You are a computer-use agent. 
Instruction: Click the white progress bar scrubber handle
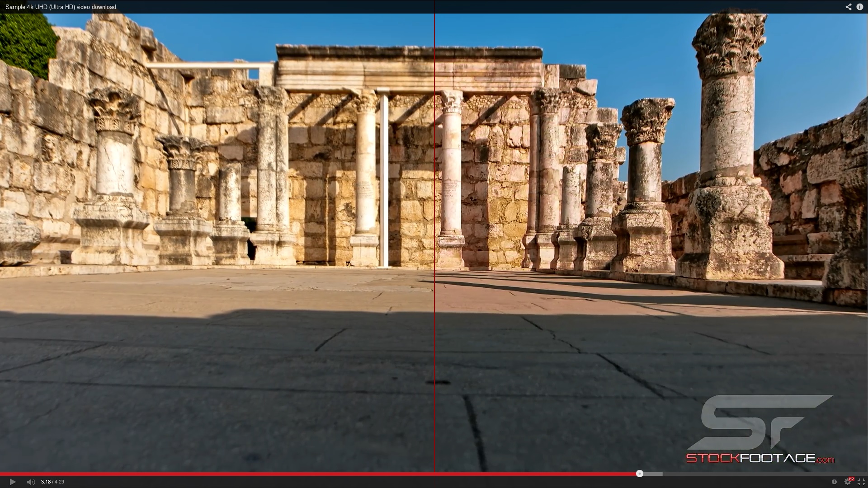[x=639, y=474]
